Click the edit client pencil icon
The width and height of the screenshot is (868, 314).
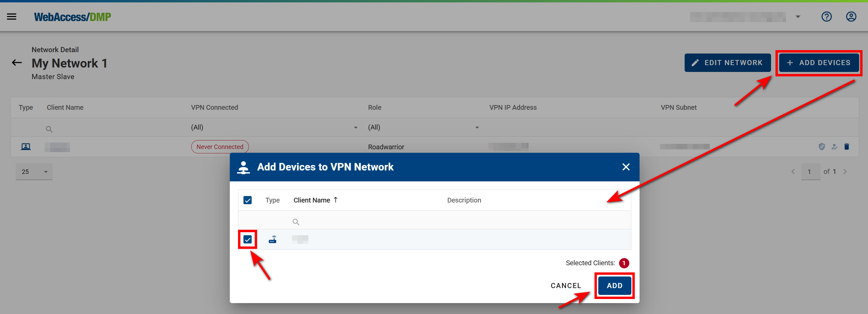click(834, 147)
